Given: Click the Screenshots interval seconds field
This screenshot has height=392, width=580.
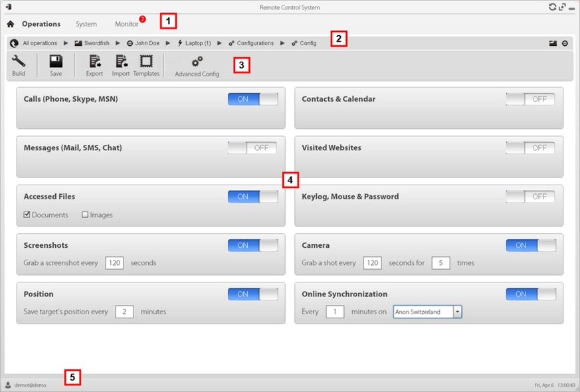Looking at the screenshot, I should pos(114,263).
